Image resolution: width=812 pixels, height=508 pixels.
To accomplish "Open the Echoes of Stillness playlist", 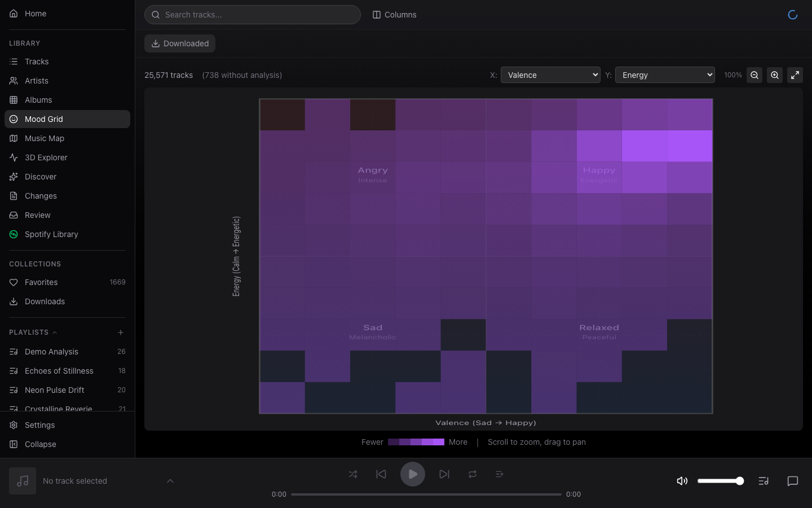I will [x=59, y=371].
